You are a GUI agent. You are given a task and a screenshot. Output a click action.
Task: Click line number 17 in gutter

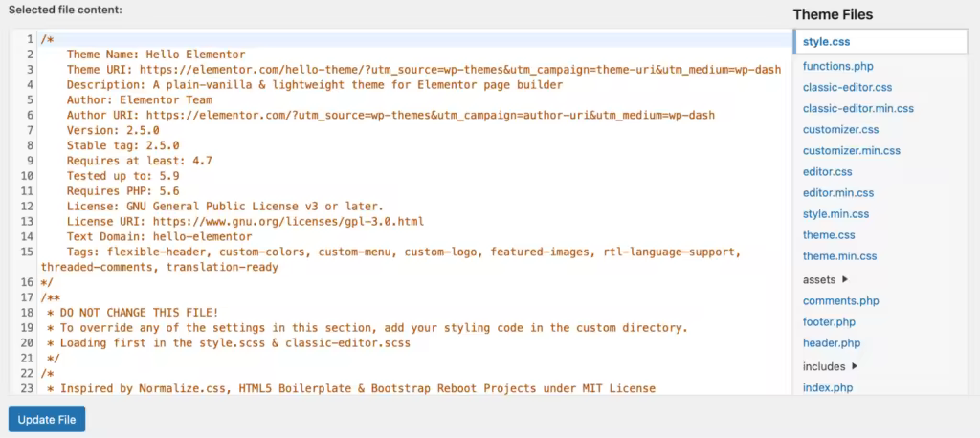26,297
